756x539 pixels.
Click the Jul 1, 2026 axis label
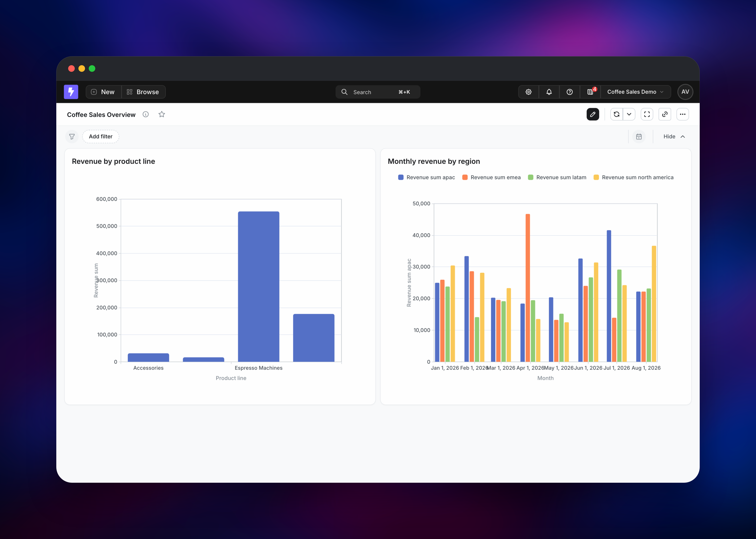[617, 368]
